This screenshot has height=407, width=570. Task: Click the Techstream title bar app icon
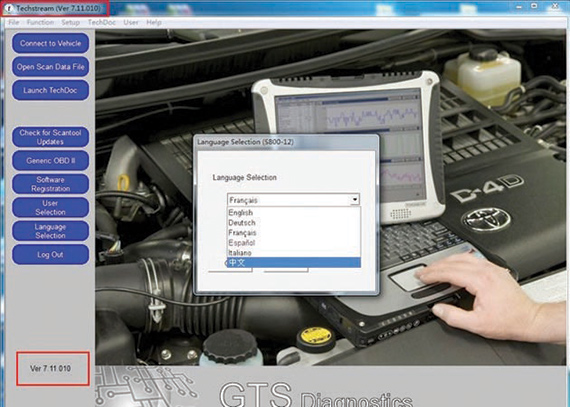(x=8, y=8)
